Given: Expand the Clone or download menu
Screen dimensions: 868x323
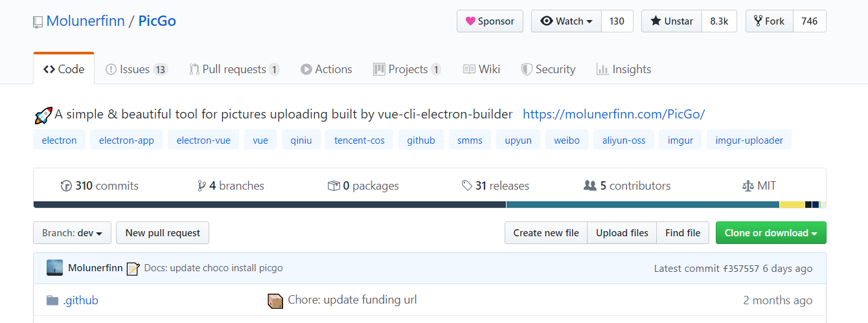Looking at the screenshot, I should click(771, 233).
